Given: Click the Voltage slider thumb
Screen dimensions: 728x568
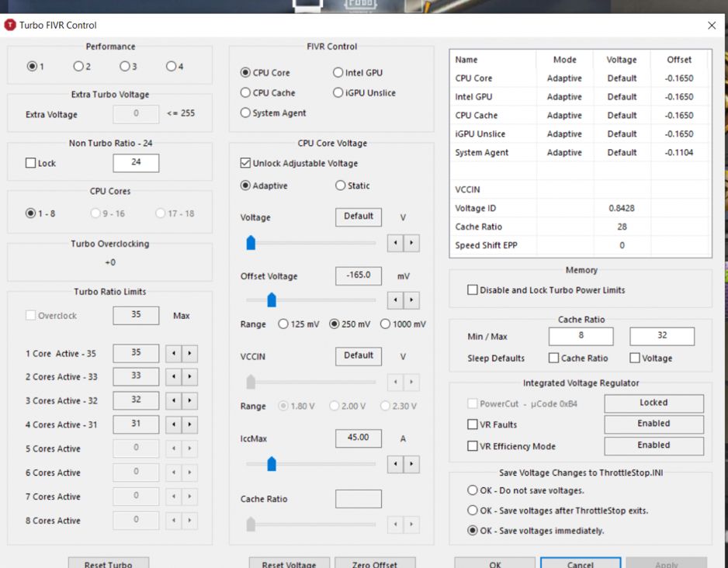Looking at the screenshot, I should coord(251,243).
